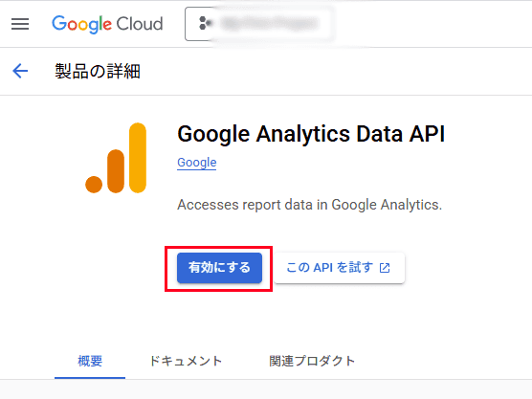This screenshot has height=399, width=532.
Task: Click the orange dot of Analytics logo
Action: [x=94, y=185]
